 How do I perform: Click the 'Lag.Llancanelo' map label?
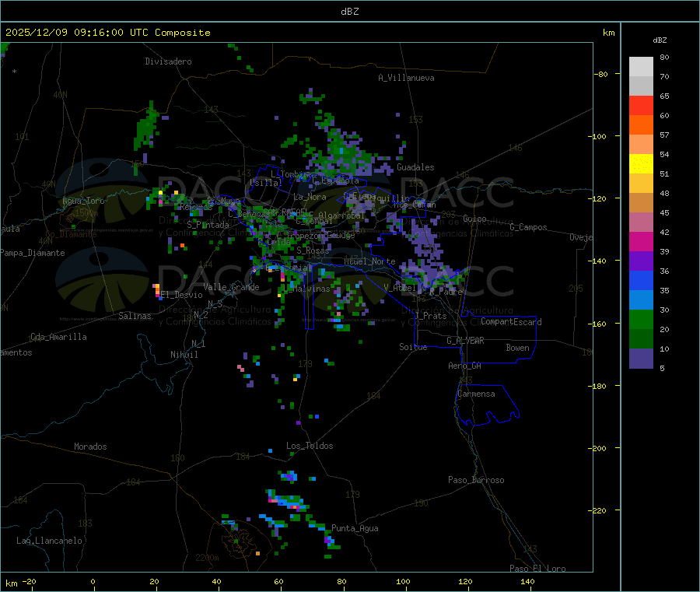50,541
